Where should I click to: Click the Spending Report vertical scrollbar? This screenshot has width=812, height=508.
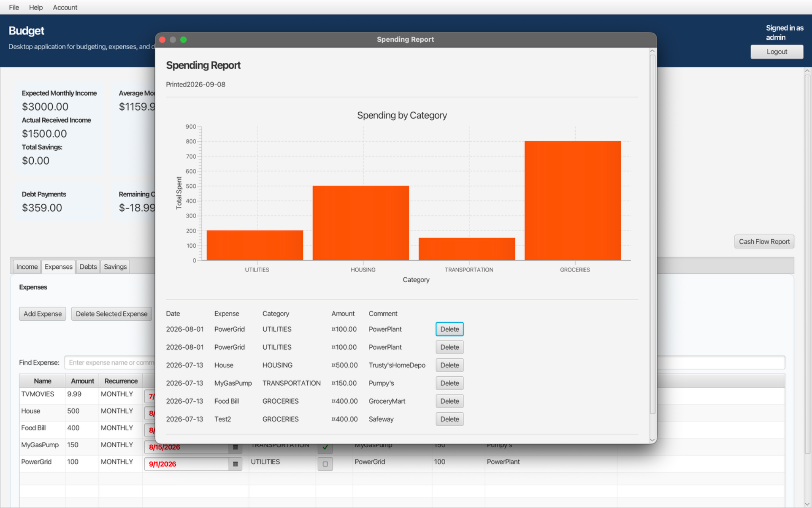(x=652, y=234)
